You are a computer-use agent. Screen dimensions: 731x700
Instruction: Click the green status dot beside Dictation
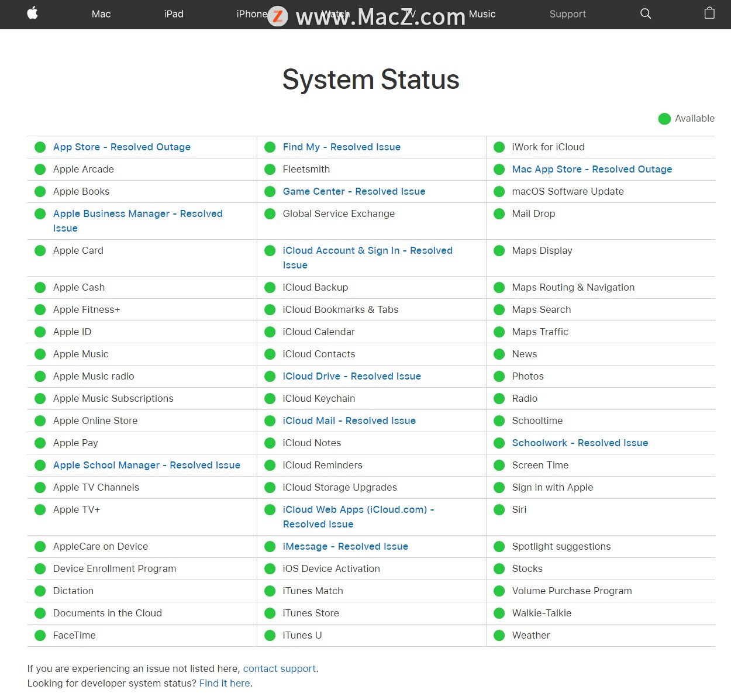[x=40, y=591]
